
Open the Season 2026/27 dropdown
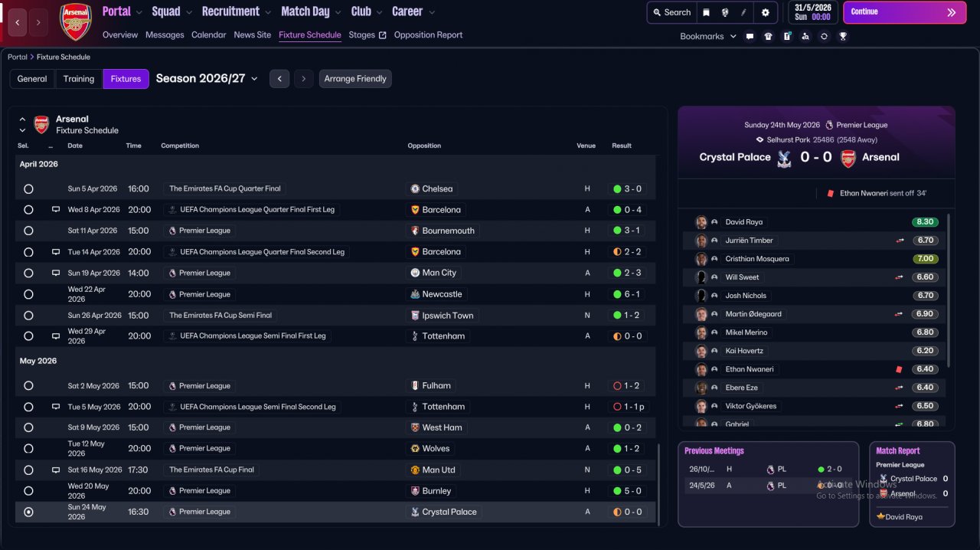[x=207, y=79]
